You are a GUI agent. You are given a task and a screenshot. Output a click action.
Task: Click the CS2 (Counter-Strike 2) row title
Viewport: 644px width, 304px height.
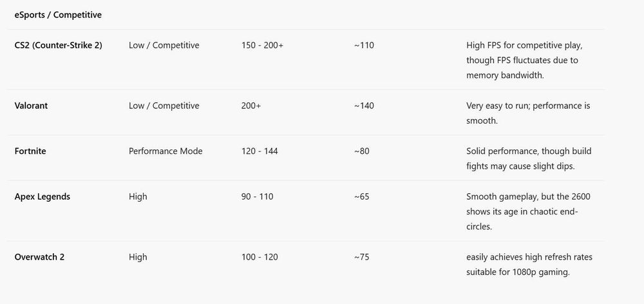click(58, 45)
